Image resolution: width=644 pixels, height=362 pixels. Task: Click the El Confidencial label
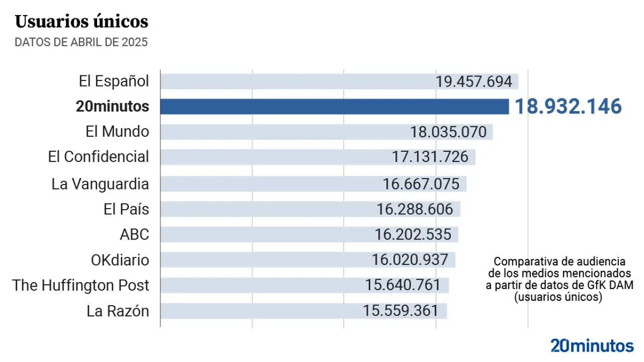99,157
